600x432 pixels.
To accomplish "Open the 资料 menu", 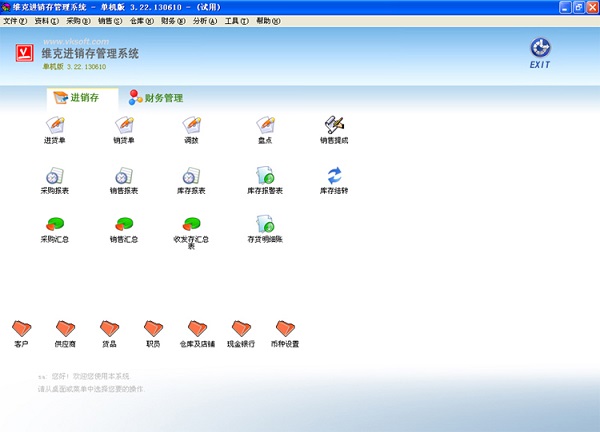I will tap(47, 21).
